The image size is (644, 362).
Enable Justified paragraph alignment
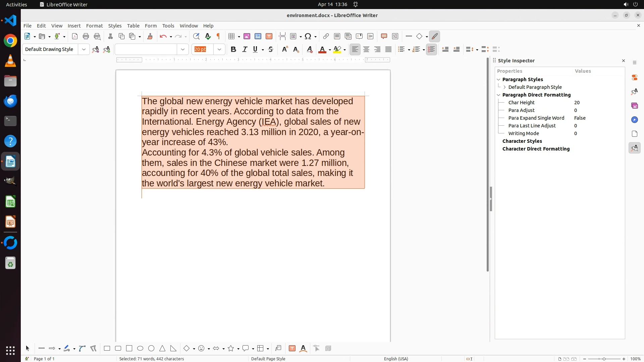(388, 49)
